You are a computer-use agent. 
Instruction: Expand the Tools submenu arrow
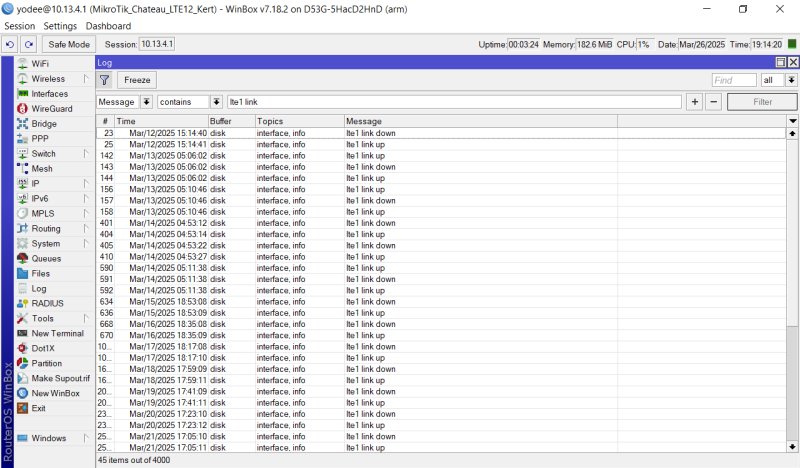[x=86, y=318]
